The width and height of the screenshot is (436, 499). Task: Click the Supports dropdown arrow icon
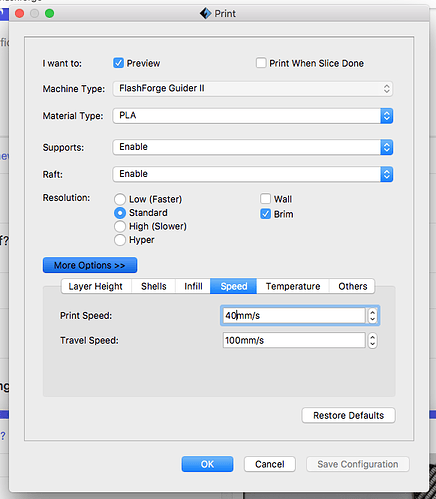point(386,147)
